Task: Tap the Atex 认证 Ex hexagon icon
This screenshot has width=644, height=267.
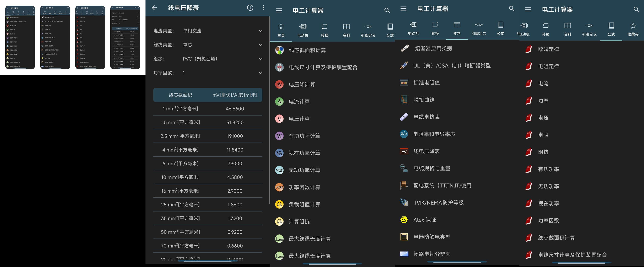Action: 404,220
